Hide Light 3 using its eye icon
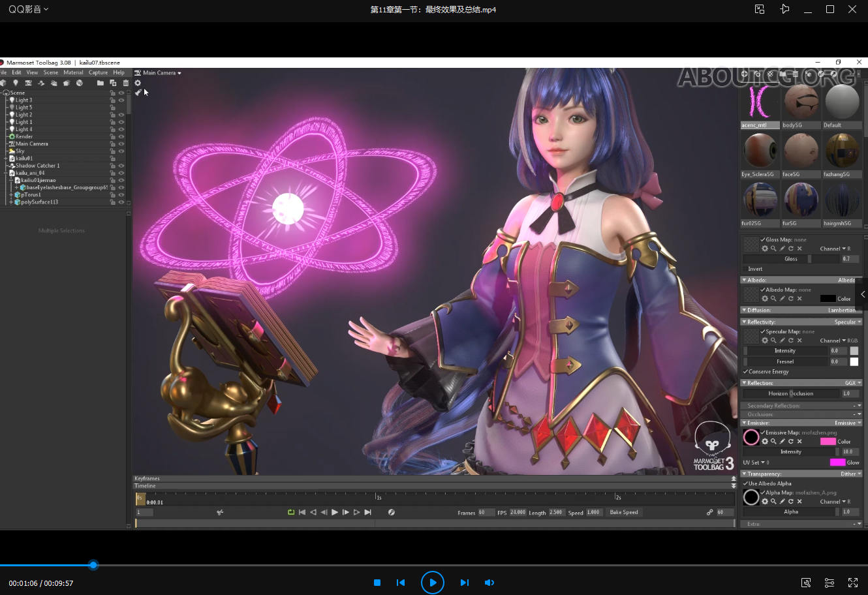This screenshot has width=868, height=595. (x=121, y=100)
